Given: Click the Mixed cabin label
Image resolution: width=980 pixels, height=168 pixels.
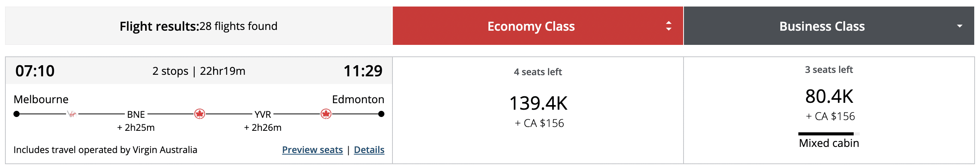Looking at the screenshot, I should click(829, 143).
